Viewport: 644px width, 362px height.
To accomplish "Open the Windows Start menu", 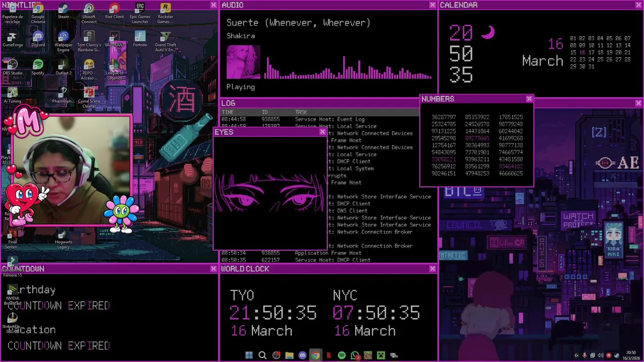I will coord(249,355).
